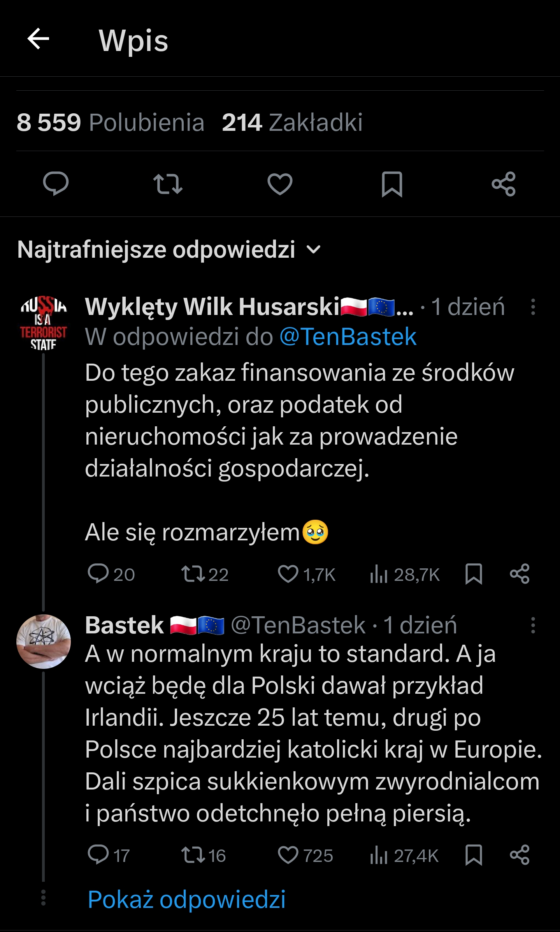The width and height of the screenshot is (560, 932).
Task: Open the 8 559 Polubienia likes list
Action: point(110,122)
